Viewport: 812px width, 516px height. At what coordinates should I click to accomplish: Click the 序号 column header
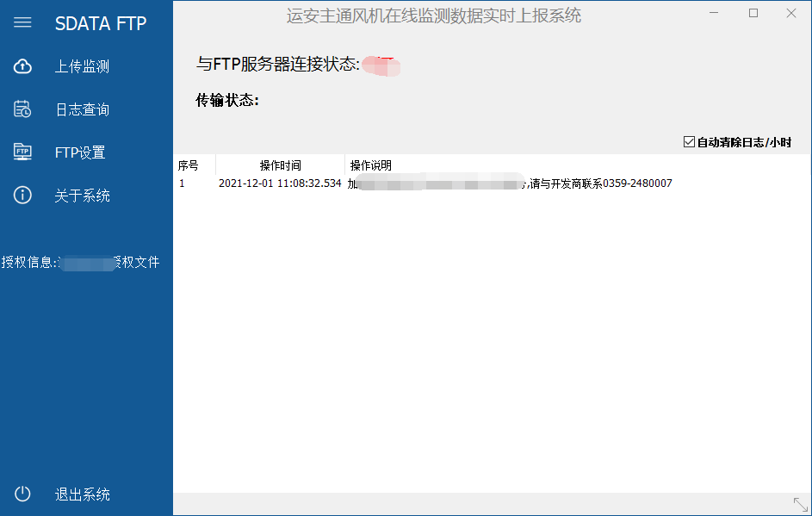189,165
